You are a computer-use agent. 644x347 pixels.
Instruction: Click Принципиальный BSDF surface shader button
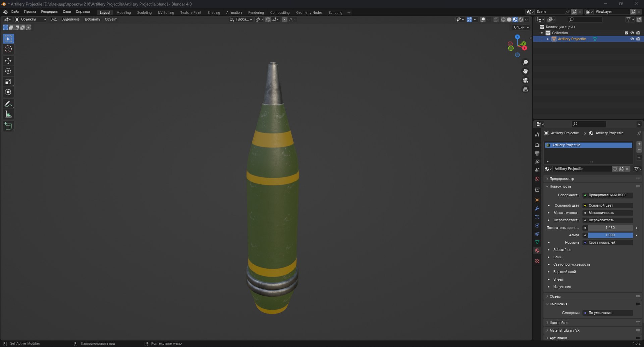(x=607, y=195)
